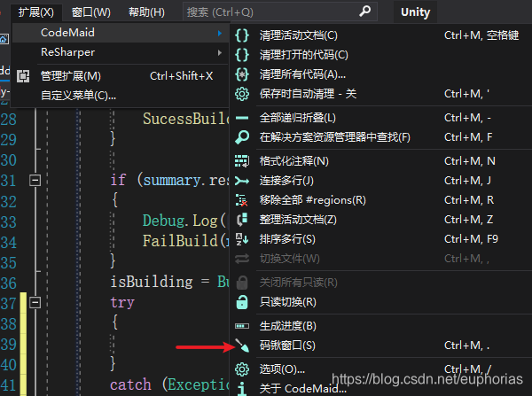Open the 扩展(X) menu
532x396 pixels.
[36, 12]
